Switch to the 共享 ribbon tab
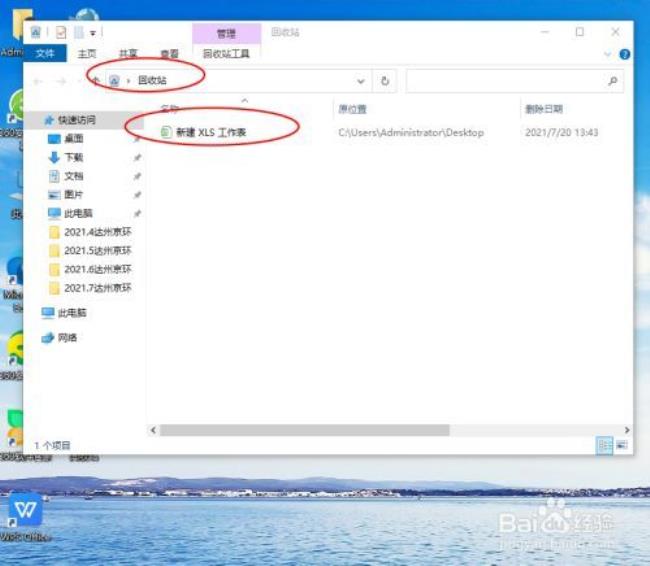Viewport: 650px width, 566px height. pyautogui.click(x=128, y=53)
